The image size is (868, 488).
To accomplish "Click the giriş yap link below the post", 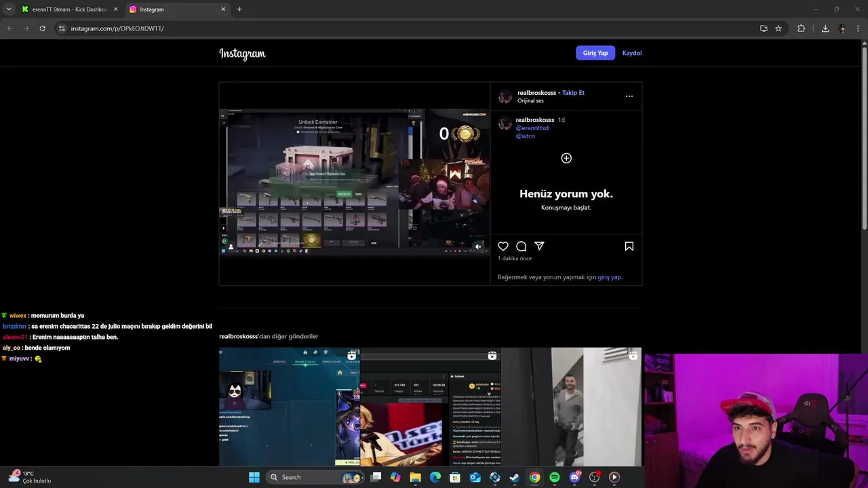I will click(609, 277).
